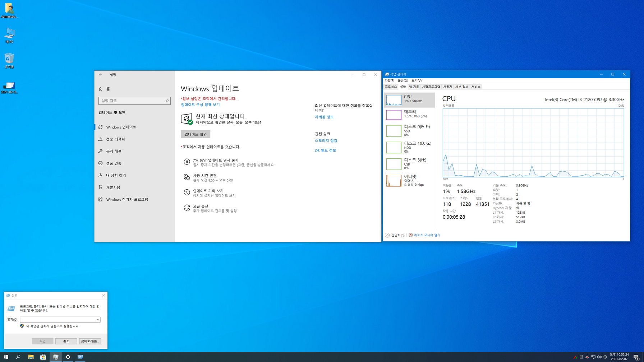The height and width of the screenshot is (362, 644).
Task: Open the network tray icon
Action: 593,357
